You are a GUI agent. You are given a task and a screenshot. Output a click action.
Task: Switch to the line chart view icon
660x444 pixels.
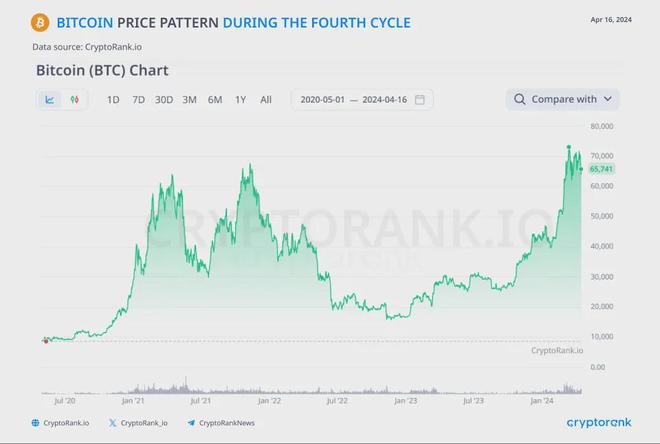50,100
